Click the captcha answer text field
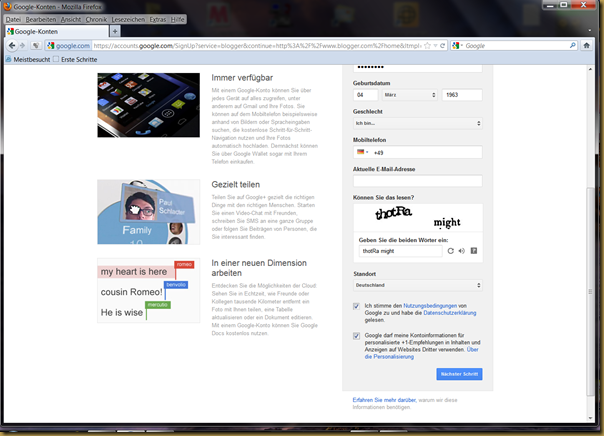This screenshot has height=436, width=604. (400, 251)
